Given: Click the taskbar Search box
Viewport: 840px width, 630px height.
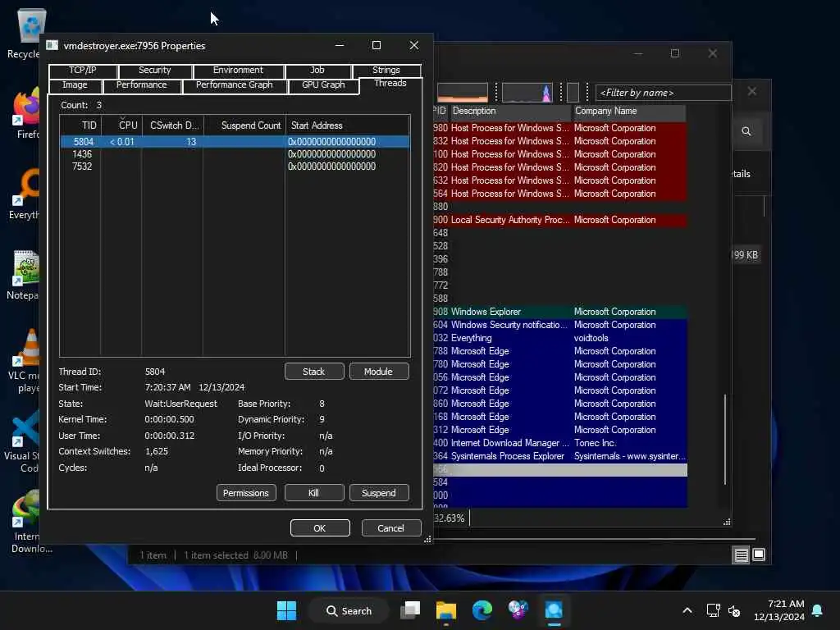Looking at the screenshot, I should point(349,610).
